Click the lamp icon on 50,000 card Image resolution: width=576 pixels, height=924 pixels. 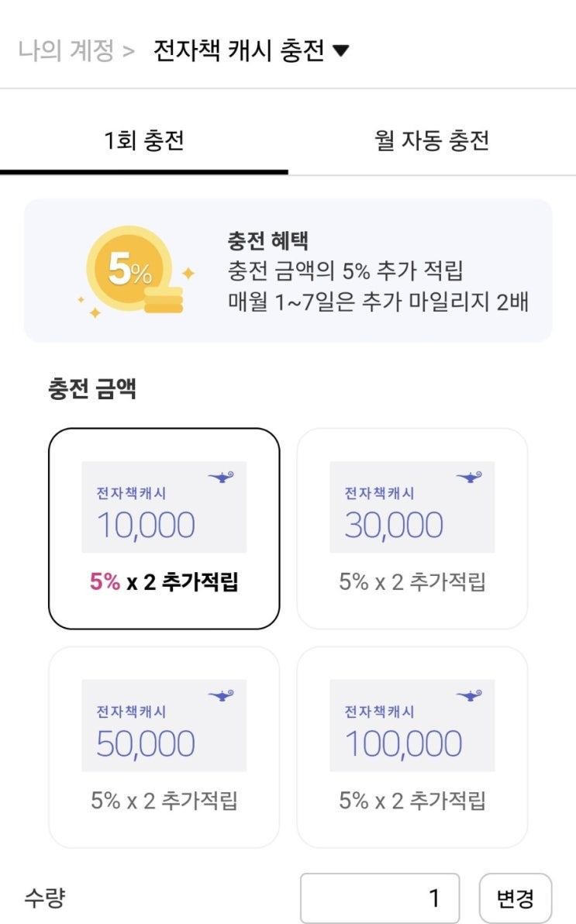(x=222, y=695)
